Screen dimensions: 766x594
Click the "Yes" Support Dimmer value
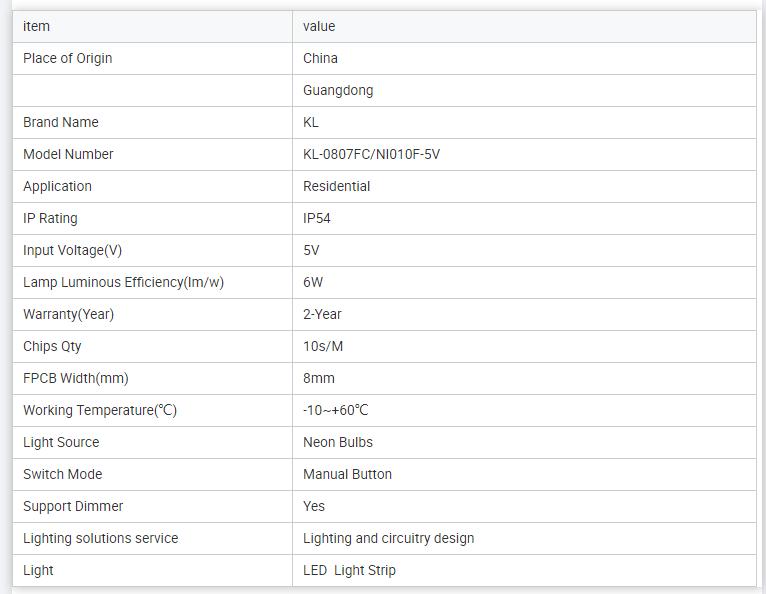[314, 506]
